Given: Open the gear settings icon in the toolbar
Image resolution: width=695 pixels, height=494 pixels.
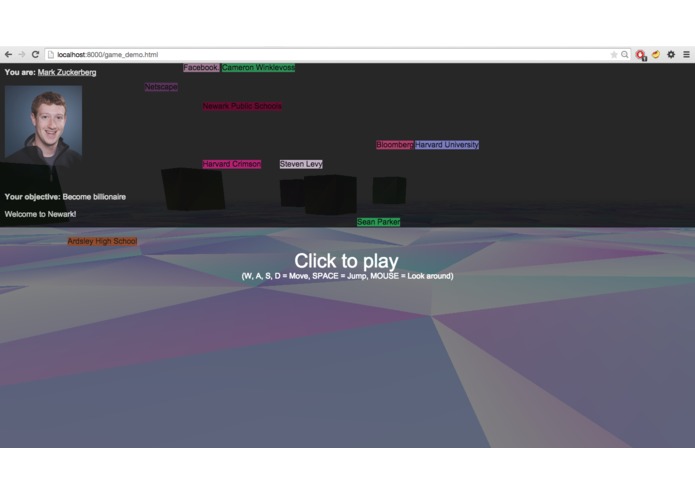Looking at the screenshot, I should tap(671, 54).
